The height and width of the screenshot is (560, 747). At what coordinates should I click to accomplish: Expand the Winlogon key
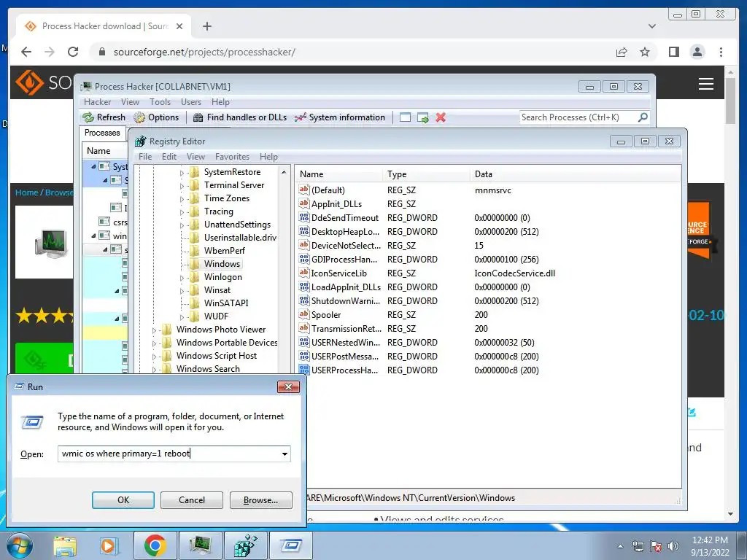point(182,278)
